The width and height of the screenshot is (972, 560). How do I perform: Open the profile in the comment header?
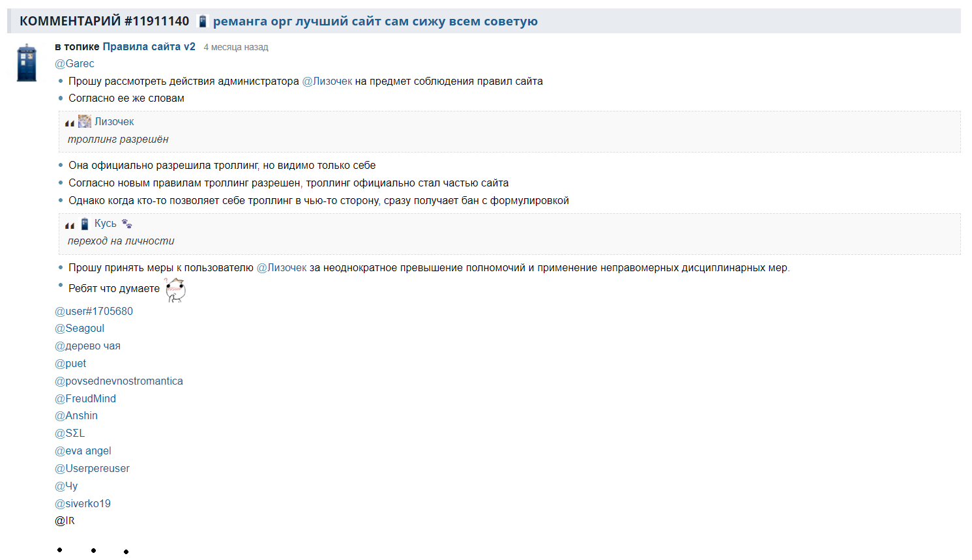(375, 22)
